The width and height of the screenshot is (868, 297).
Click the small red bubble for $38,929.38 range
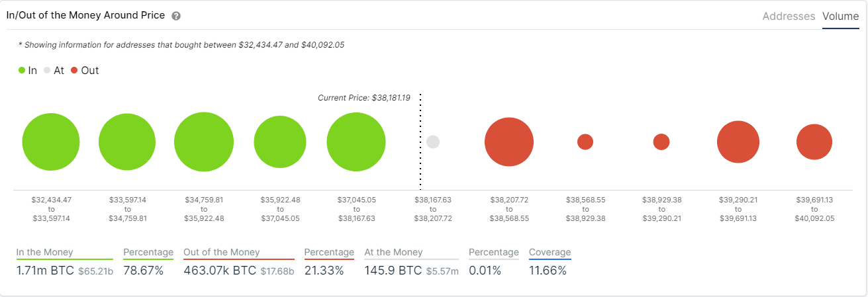[x=661, y=142]
